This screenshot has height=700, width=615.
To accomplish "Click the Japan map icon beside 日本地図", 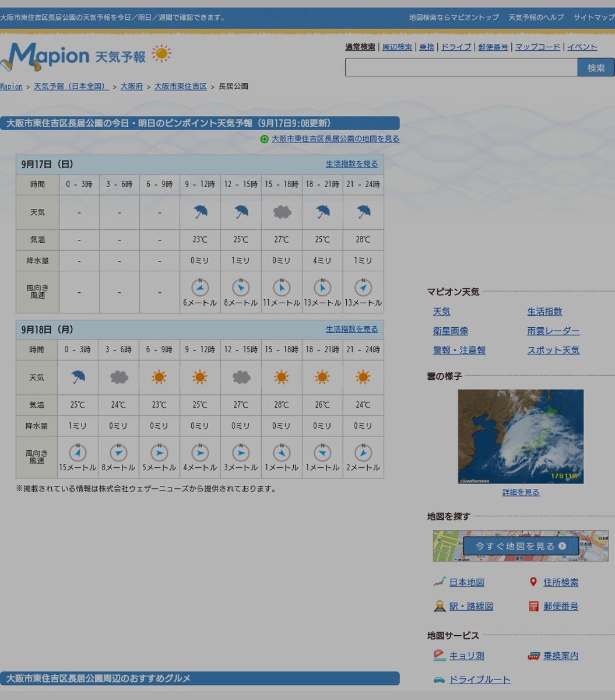I will [x=440, y=582].
